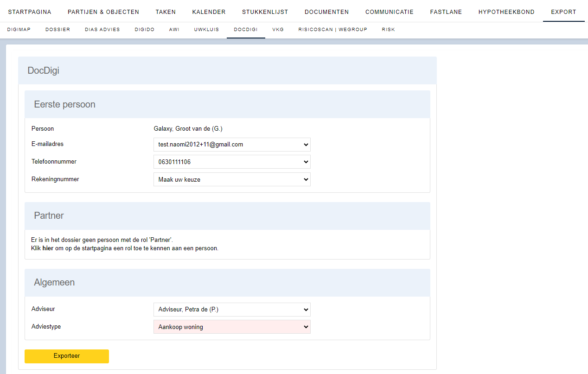Click the 'geen persoon met de rol Partner' message
Viewport: 588px width, 374px height.
[x=102, y=240]
